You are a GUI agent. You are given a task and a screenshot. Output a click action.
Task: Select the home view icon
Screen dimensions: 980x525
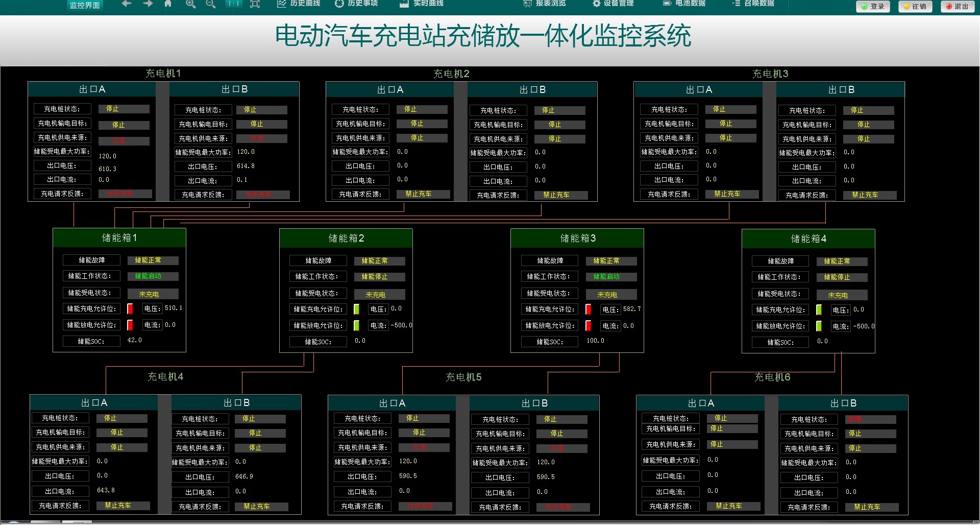point(168,4)
